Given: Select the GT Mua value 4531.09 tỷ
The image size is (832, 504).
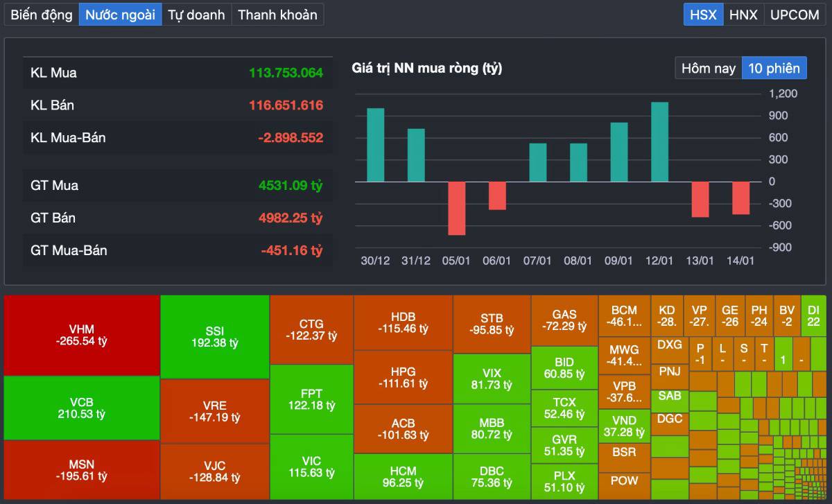Looking at the screenshot, I should [291, 186].
